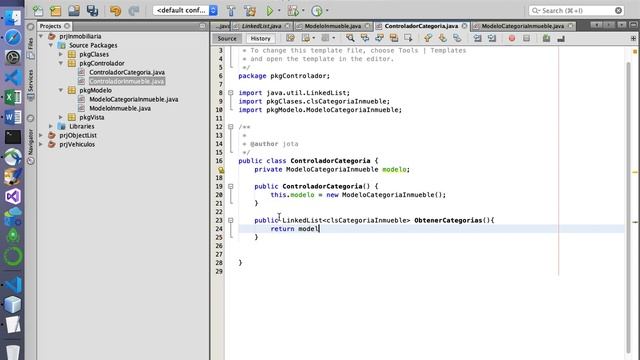Click the Shift Line Right icon
The width and height of the screenshot is (640, 360).
click(492, 38)
